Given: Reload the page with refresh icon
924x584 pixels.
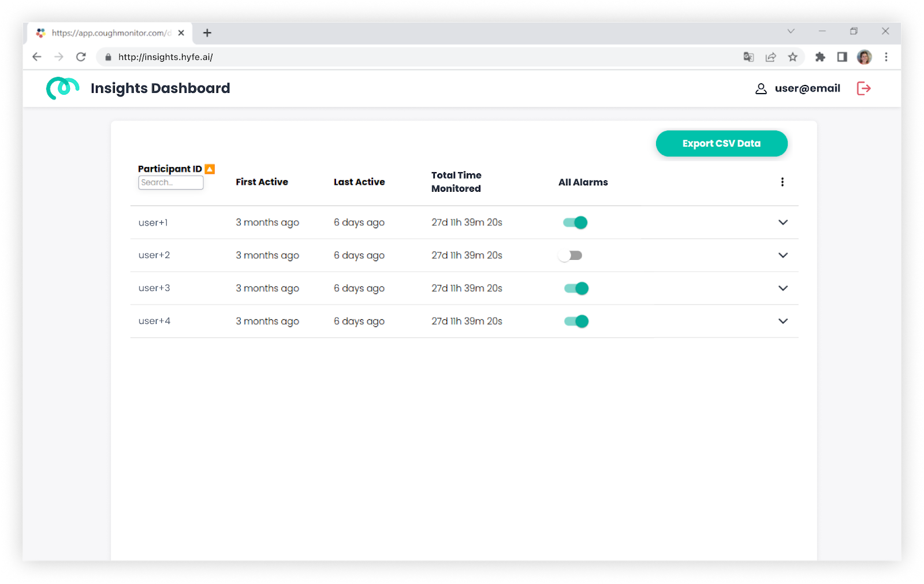Looking at the screenshot, I should (81, 57).
